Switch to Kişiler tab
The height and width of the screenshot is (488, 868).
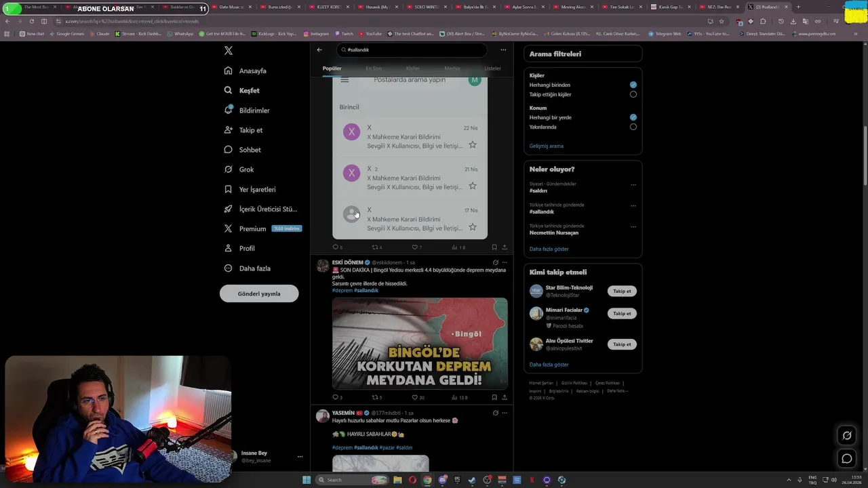point(413,68)
